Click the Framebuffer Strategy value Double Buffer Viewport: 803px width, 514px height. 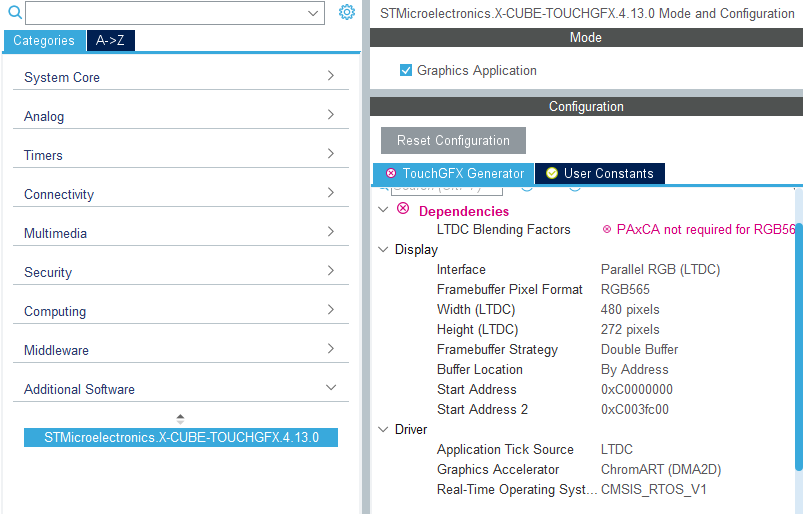tap(640, 349)
